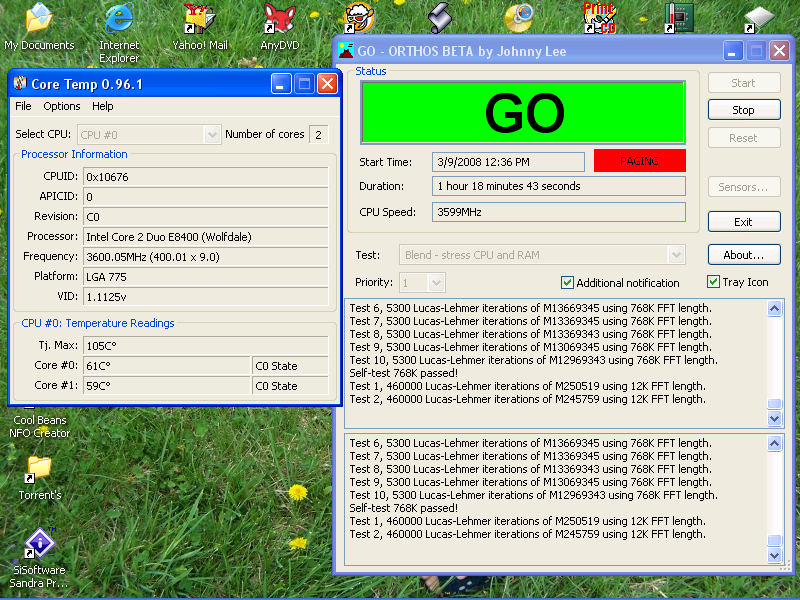The height and width of the screenshot is (600, 800).
Task: Open the thermometer and chip desktop shortcut
Action: click(x=679, y=17)
